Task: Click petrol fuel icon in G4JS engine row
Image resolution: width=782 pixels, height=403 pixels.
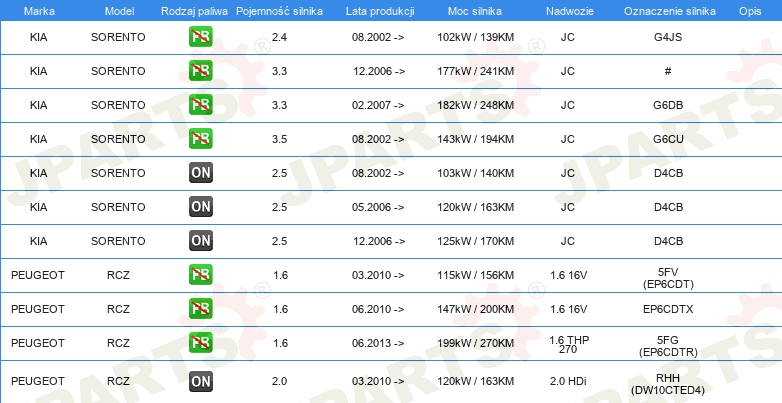Action: 200,37
